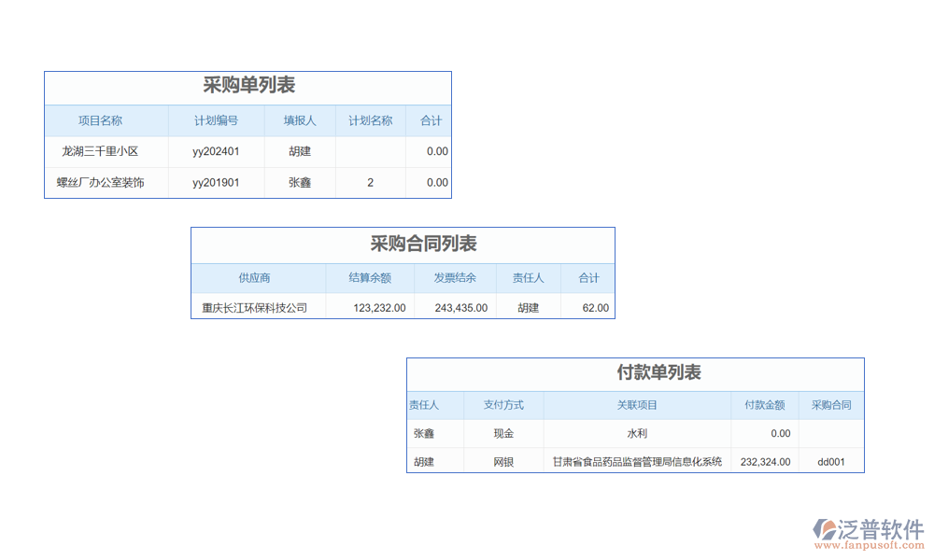The height and width of the screenshot is (560, 934).
Task: Open the 甘肃省食品药品监督管理局信息化系统 project cell
Action: tap(637, 461)
